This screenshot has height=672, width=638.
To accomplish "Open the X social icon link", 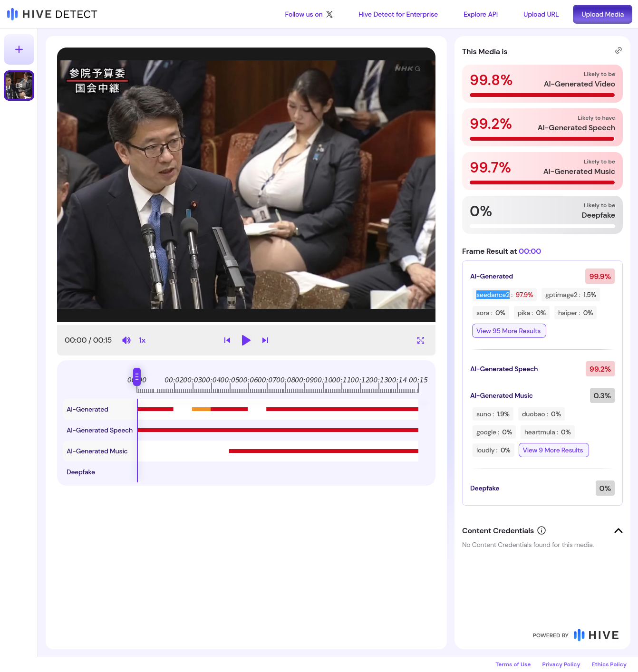I will coord(329,14).
